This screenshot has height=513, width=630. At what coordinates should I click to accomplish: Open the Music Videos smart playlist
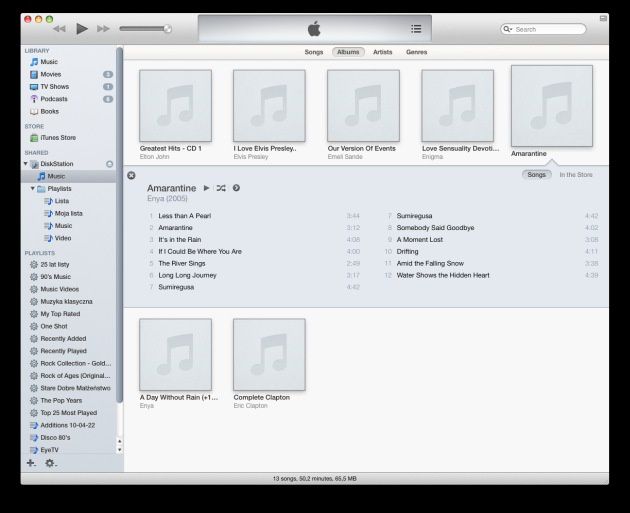pos(59,289)
